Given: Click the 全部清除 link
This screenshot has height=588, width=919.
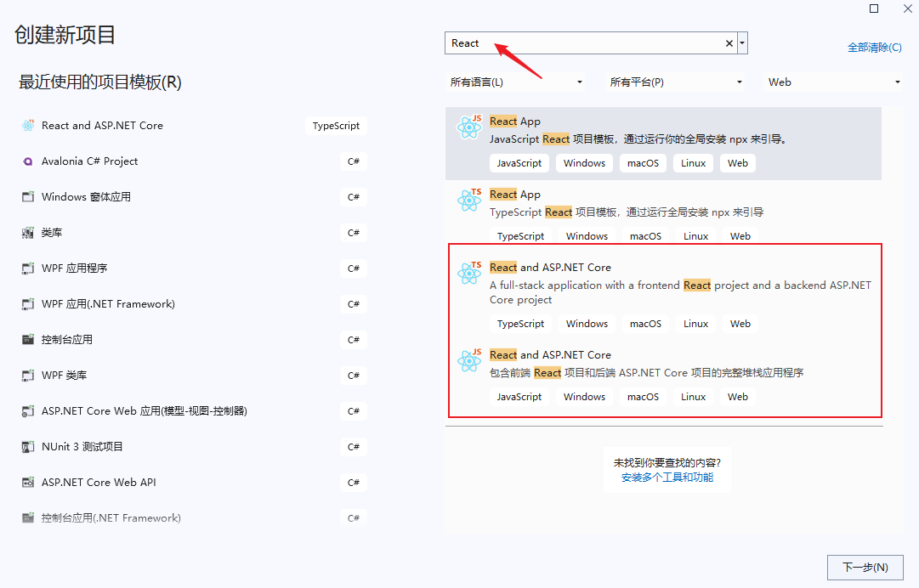Looking at the screenshot, I should [x=874, y=48].
